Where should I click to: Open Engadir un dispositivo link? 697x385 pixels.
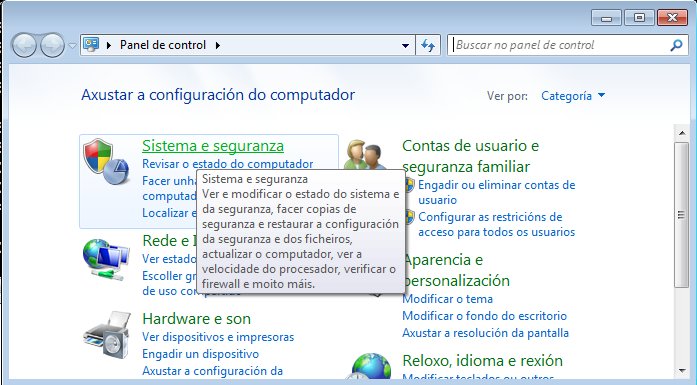[200, 354]
